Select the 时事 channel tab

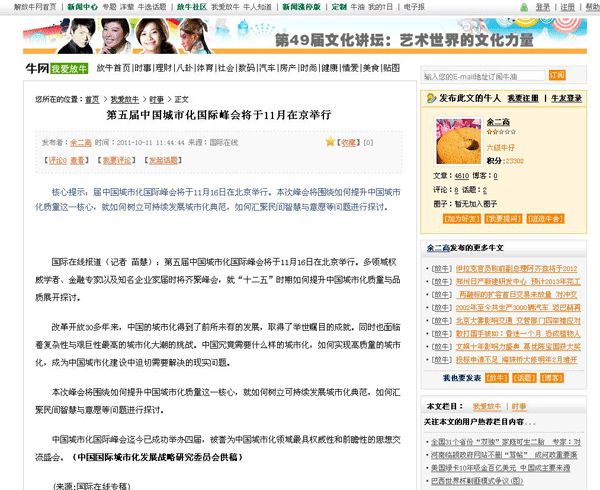click(143, 68)
